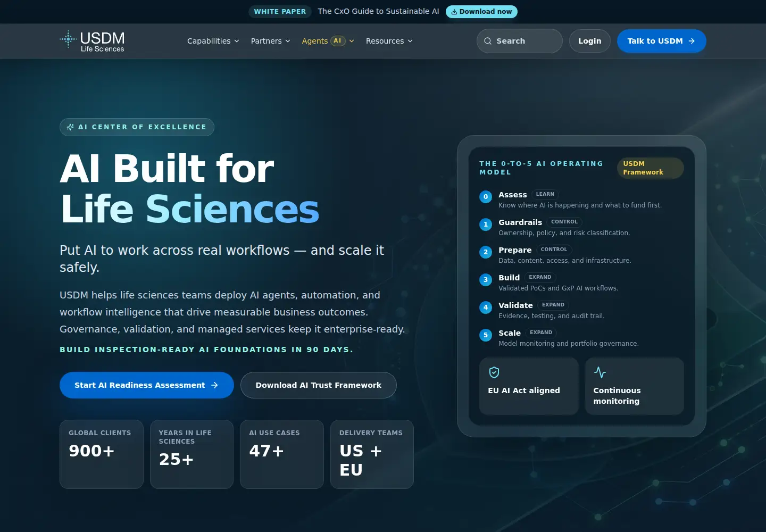
Task: Click the Download now button
Action: pyautogui.click(x=481, y=12)
